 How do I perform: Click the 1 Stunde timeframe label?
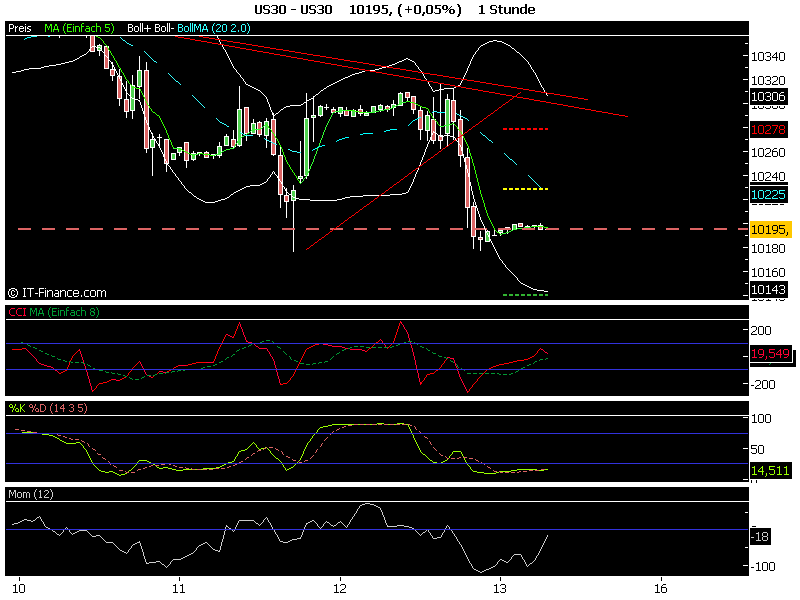click(x=507, y=9)
